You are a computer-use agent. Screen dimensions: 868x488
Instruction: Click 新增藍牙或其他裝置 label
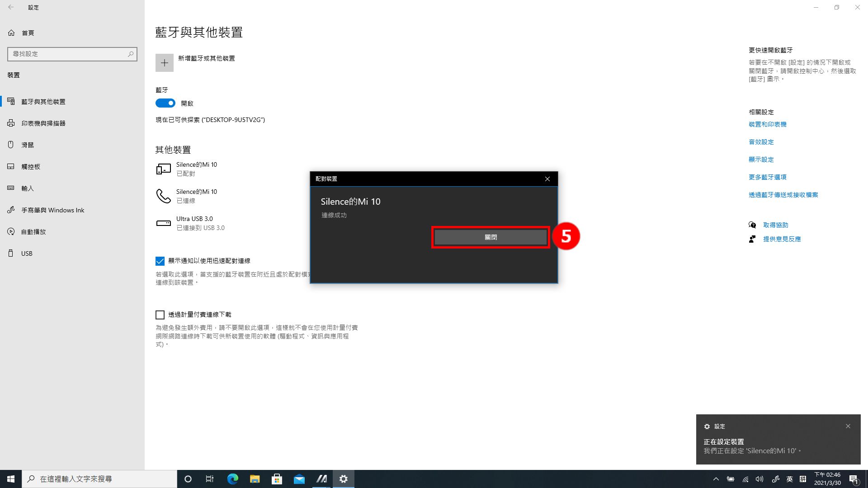click(x=206, y=58)
